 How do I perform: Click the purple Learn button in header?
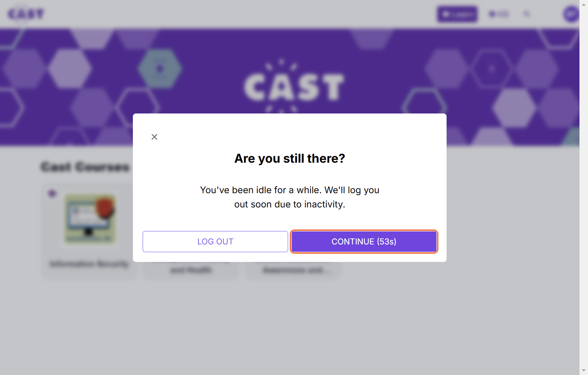[457, 14]
